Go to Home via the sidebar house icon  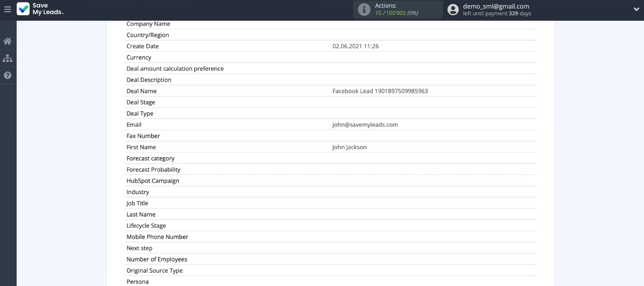coord(8,41)
